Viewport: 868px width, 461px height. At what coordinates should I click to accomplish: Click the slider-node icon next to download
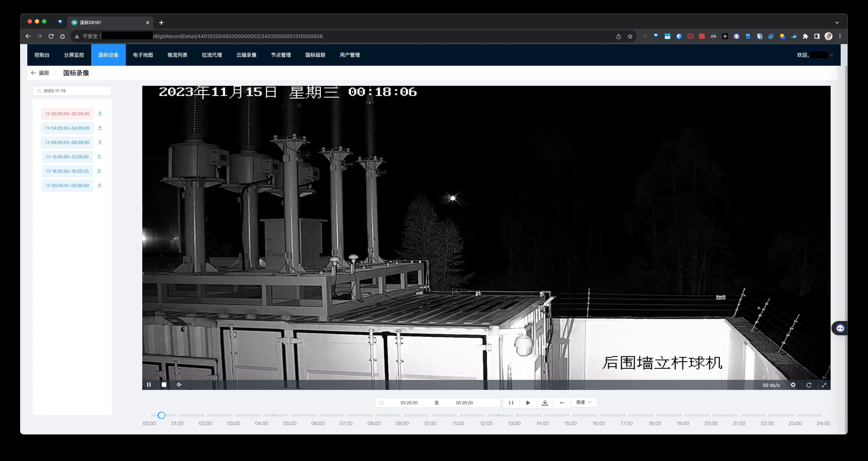pos(562,403)
